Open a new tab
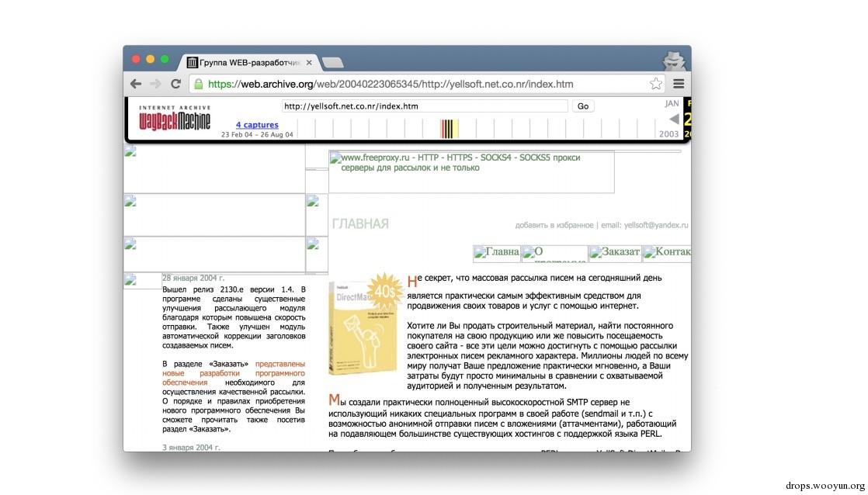 point(333,63)
